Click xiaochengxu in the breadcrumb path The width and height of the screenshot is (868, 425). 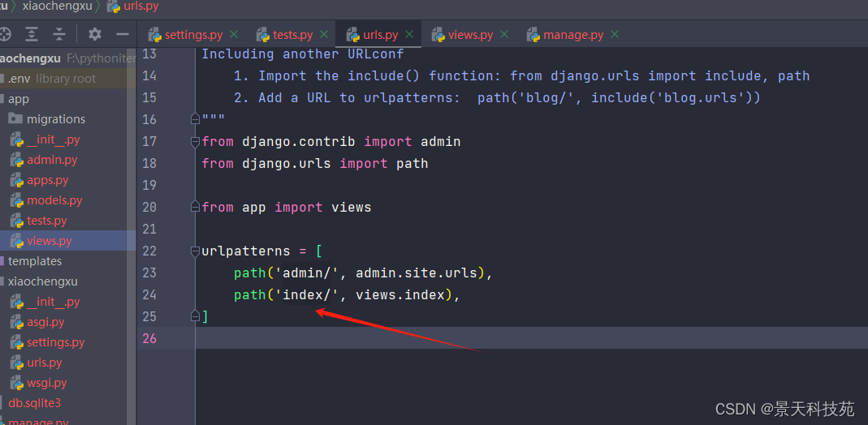point(58,6)
